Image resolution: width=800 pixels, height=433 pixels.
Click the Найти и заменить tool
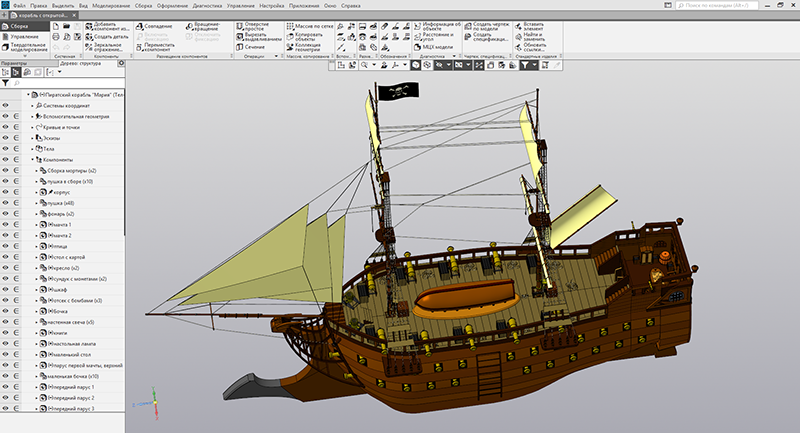(517, 36)
